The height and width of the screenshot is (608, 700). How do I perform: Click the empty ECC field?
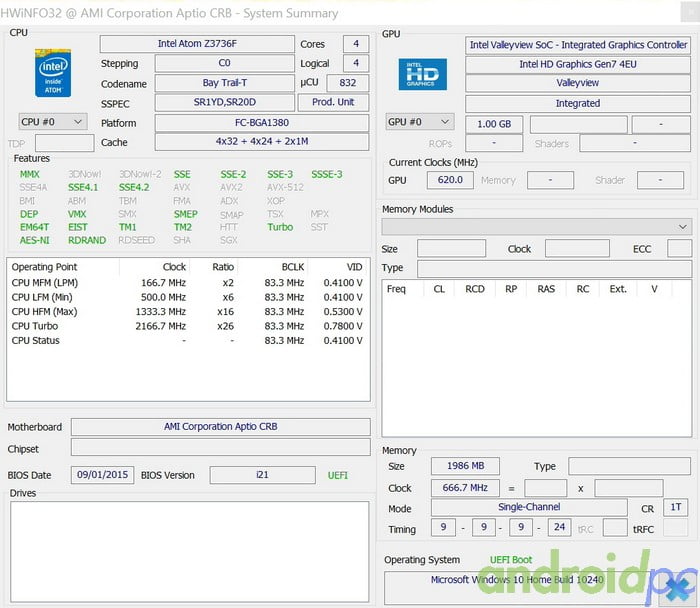click(679, 248)
